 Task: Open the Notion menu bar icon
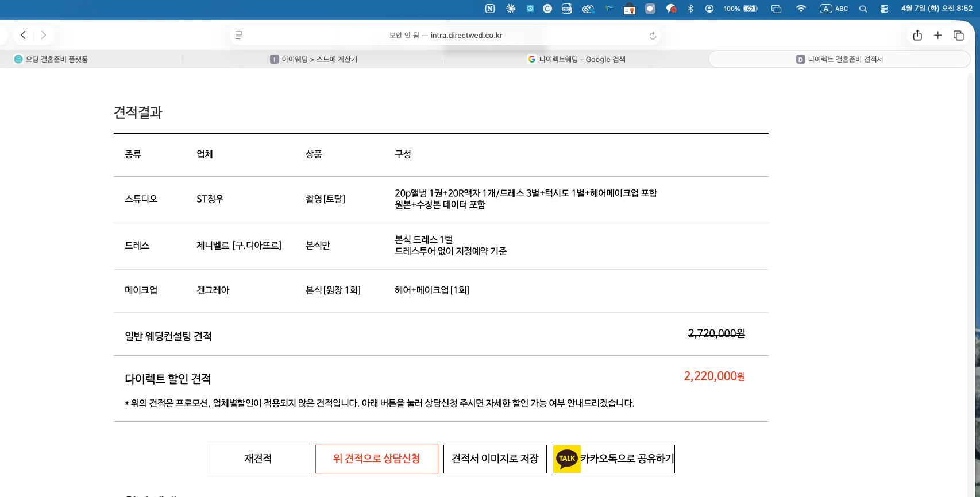[x=490, y=9]
